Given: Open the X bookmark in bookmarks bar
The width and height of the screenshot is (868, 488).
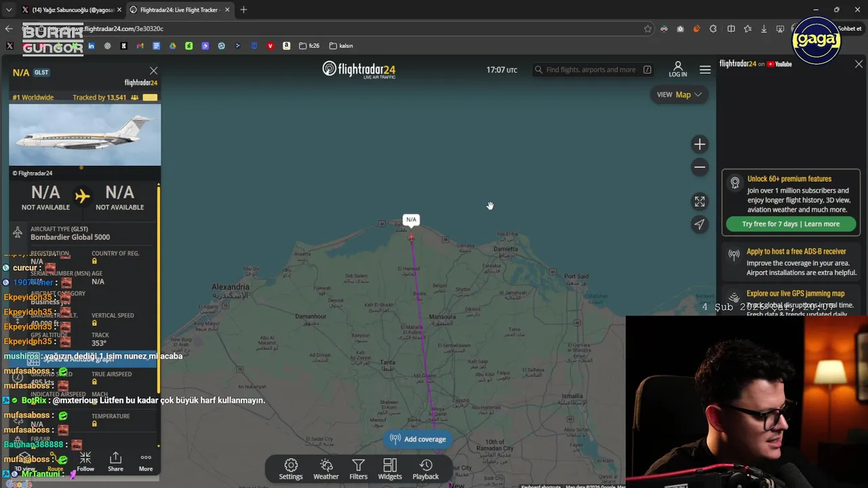Looking at the screenshot, I should 9,46.
